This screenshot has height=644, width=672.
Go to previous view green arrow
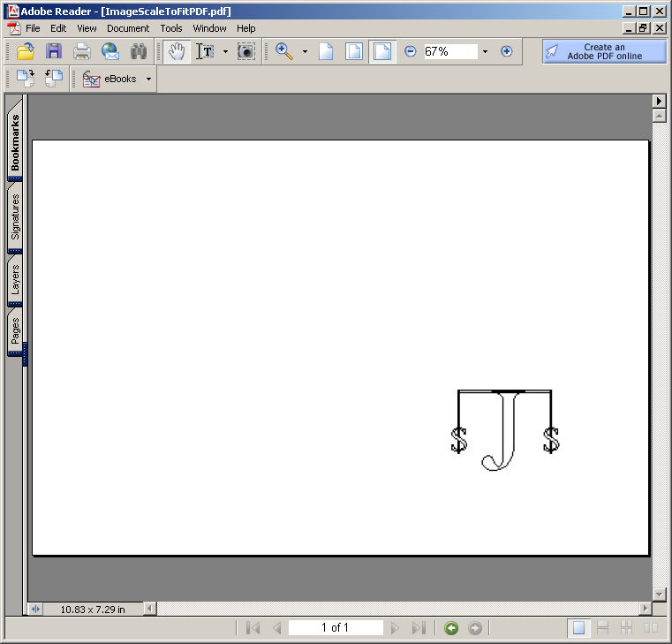tap(451, 628)
